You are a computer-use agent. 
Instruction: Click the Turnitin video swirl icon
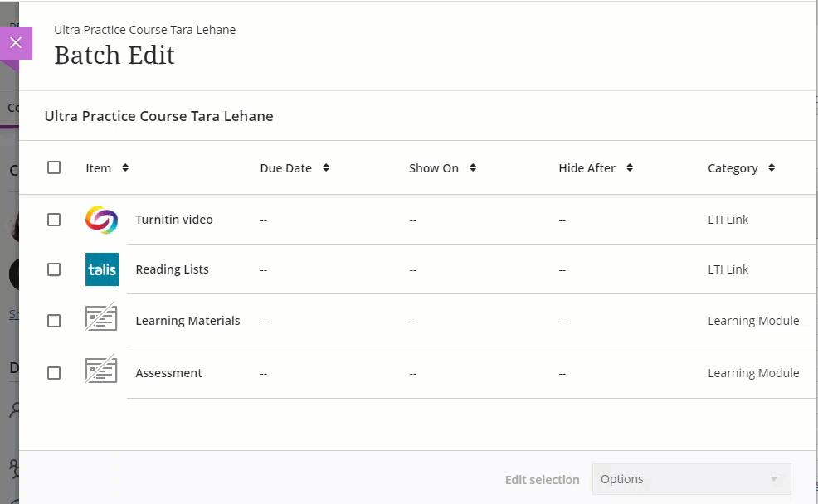click(101, 220)
